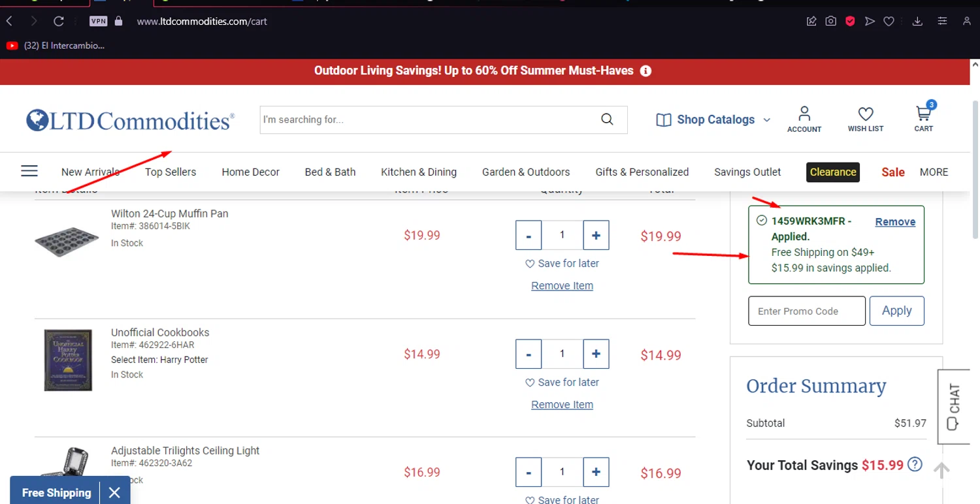This screenshot has width=980, height=504.
Task: Click the info icon on Outdoor Living Savings banner
Action: [x=645, y=71]
